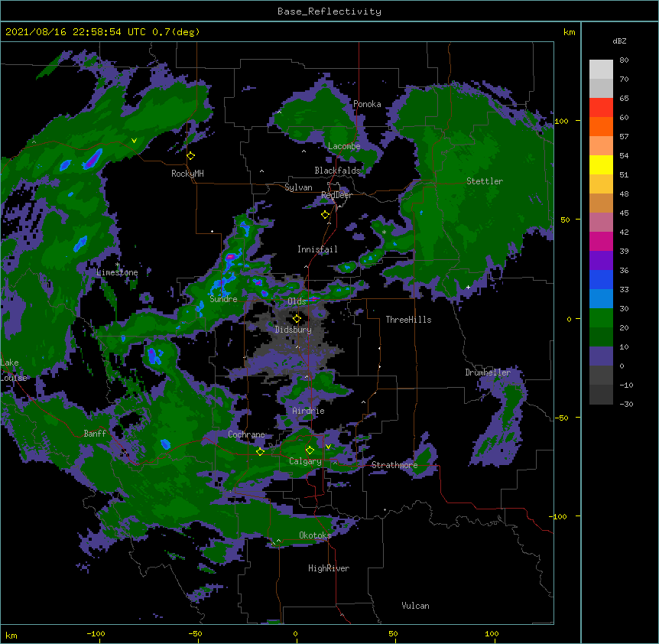Click the km unit label at top right
This screenshot has height=644, width=659.
[x=569, y=32]
